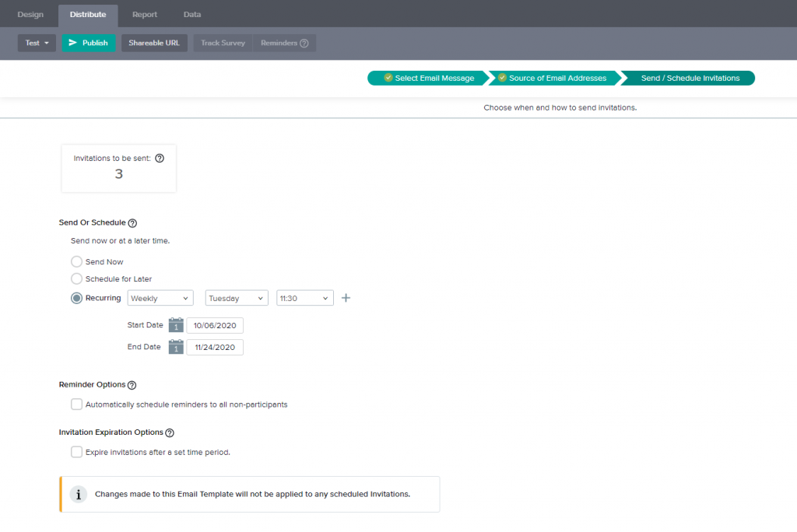Screen dimensions: 797x532
Task: Click the Send Or Schedule help icon
Action: pos(131,222)
